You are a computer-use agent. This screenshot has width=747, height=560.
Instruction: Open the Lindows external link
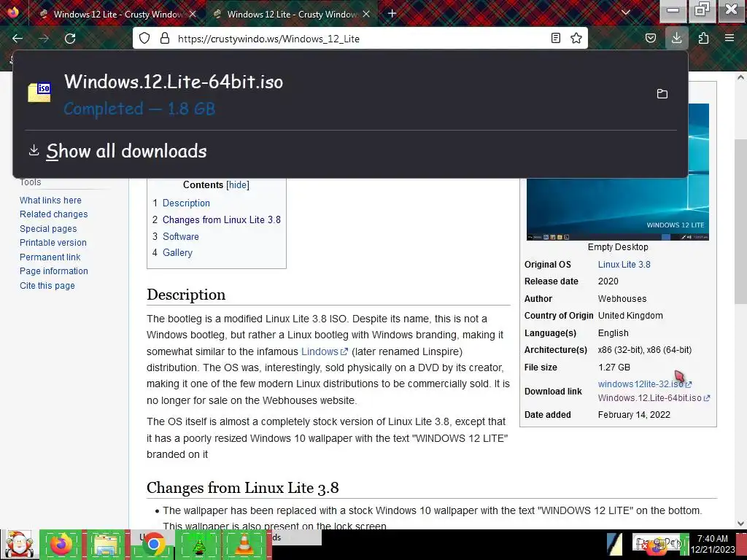(325, 352)
